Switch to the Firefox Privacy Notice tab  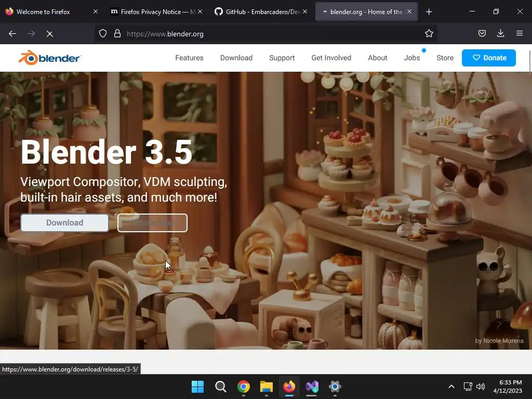[156, 11]
